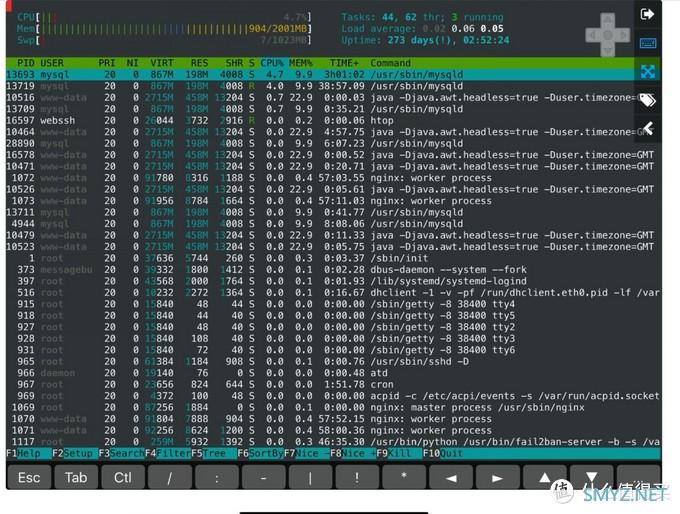
Task: Collapse the sidebar with the left chevron
Action: click(648, 128)
